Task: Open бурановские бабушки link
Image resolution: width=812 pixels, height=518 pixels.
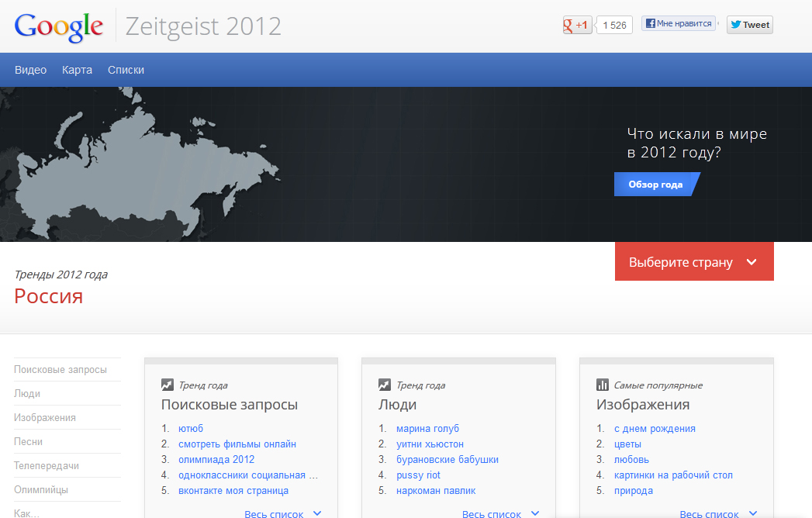Action: point(447,460)
